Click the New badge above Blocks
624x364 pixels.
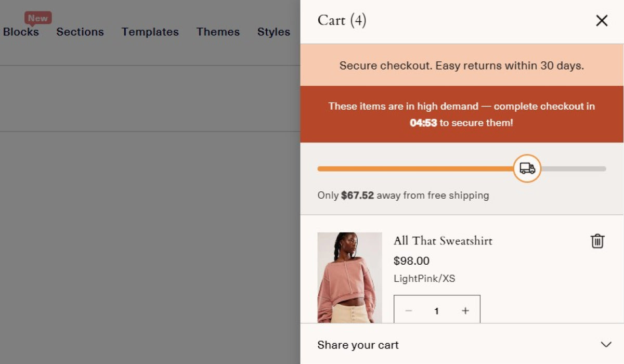pos(38,19)
